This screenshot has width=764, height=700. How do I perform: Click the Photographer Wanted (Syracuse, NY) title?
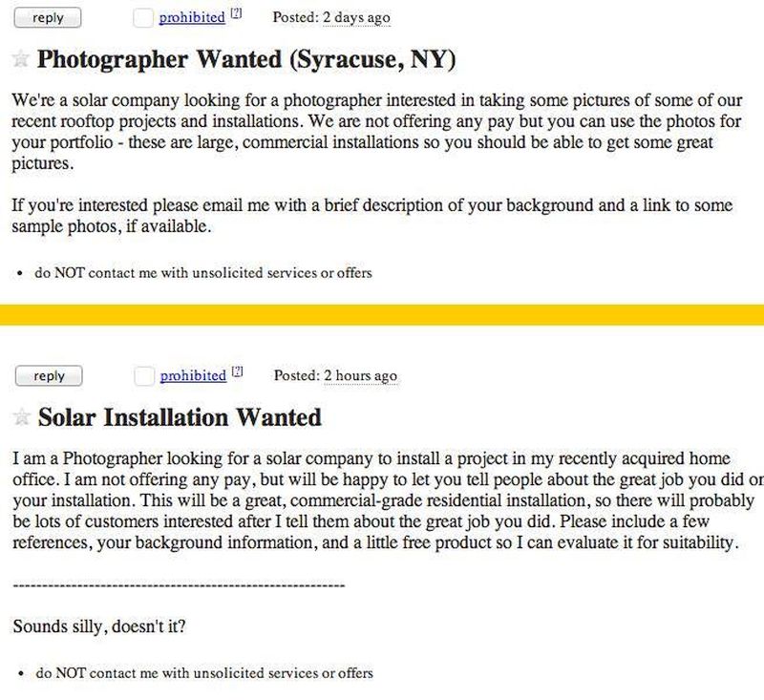coord(246,59)
